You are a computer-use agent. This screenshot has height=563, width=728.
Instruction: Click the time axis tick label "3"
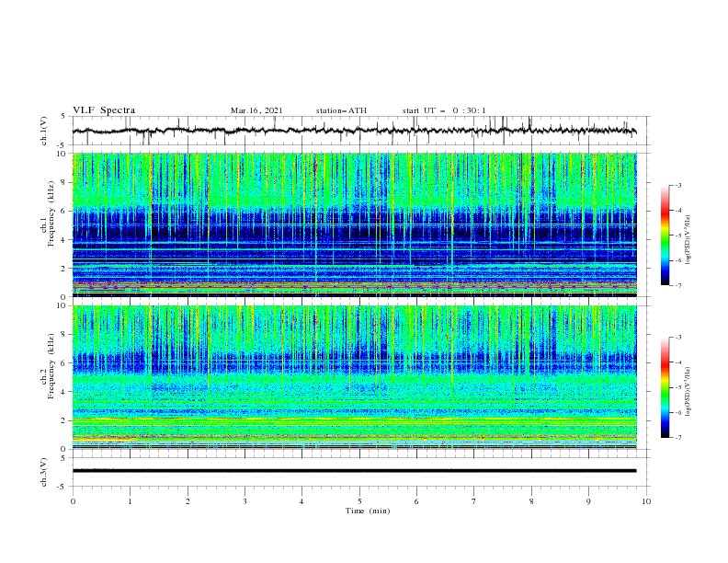tap(245, 501)
